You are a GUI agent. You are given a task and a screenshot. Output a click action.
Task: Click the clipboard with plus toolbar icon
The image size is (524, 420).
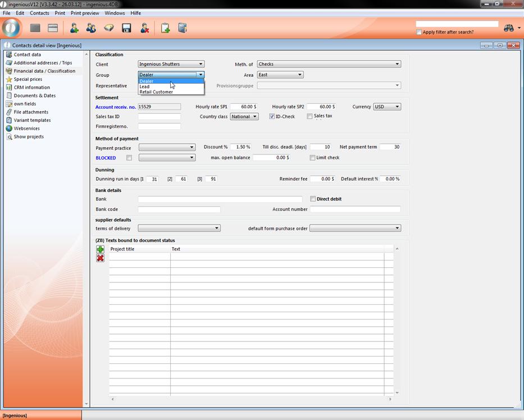(x=165, y=28)
